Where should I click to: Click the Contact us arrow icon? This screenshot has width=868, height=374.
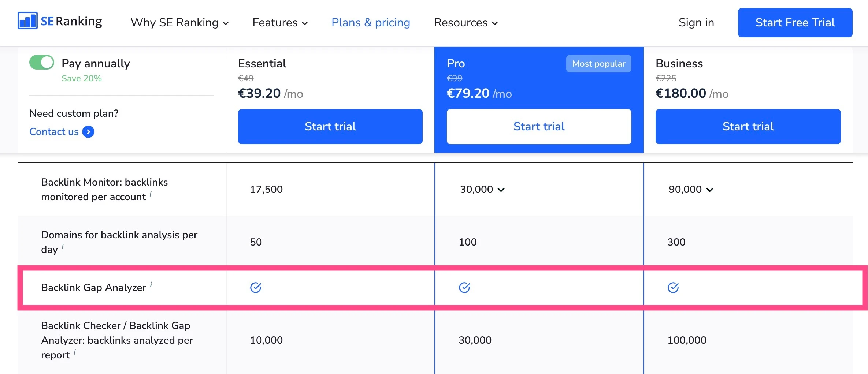pos(88,132)
